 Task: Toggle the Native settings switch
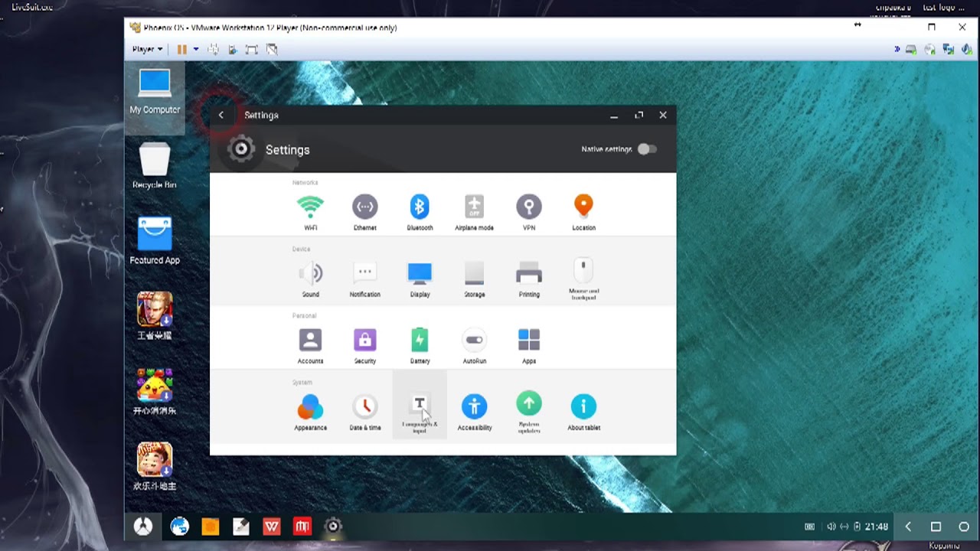[647, 148]
